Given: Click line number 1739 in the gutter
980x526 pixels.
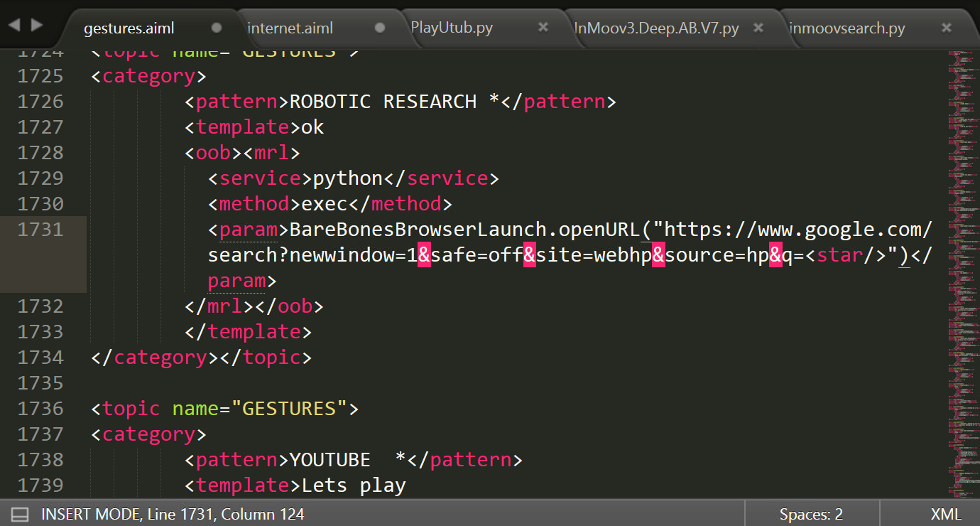Looking at the screenshot, I should pos(40,485).
